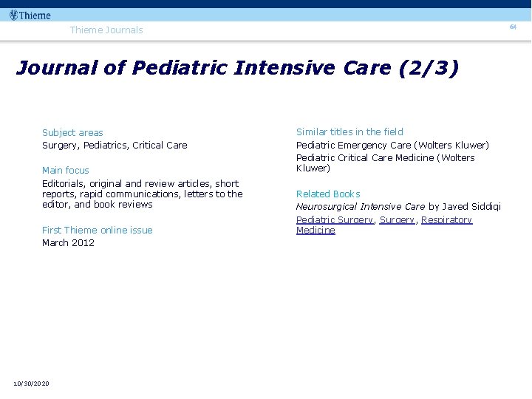Open the Surgery related books link
This screenshot has width=532, height=399.
(398, 220)
